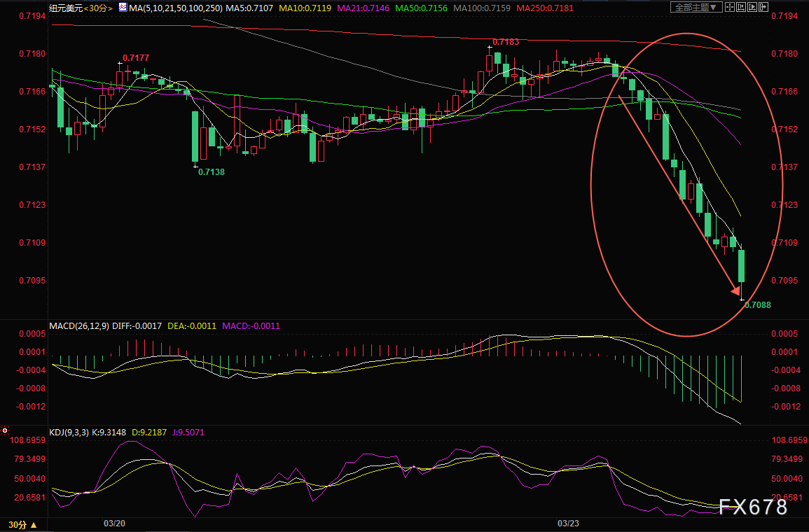Click the crosshair cursor icon
Viewport: 809px width, 532px height.
(730, 7)
